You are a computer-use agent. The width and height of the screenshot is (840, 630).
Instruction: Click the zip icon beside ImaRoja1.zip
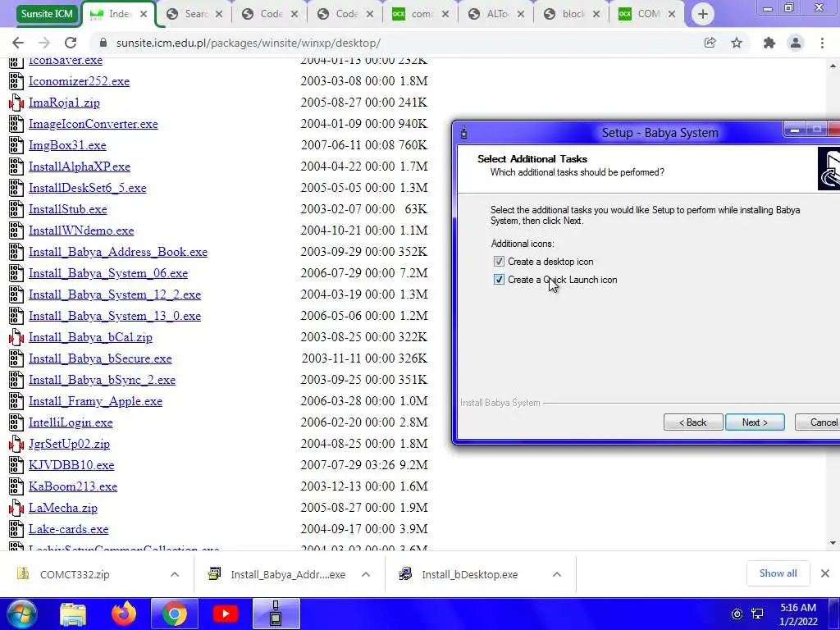(x=16, y=103)
